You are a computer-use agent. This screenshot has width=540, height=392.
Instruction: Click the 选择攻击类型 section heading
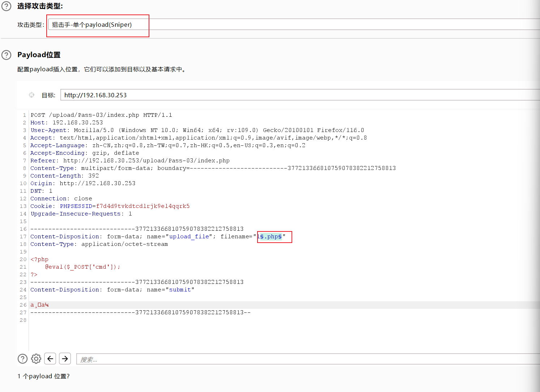[x=40, y=6]
